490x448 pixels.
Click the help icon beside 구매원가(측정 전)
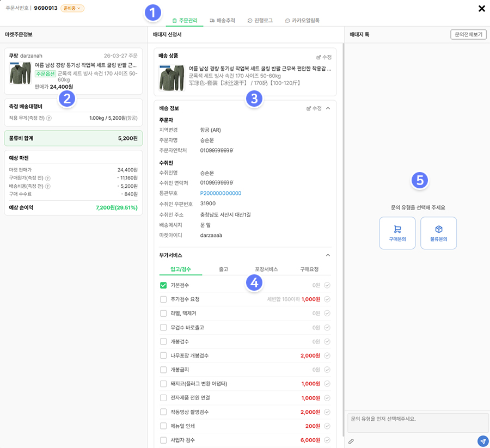48,178
